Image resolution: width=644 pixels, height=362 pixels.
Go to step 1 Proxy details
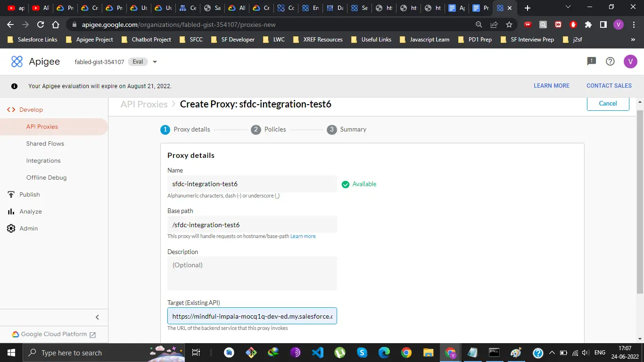[185, 129]
